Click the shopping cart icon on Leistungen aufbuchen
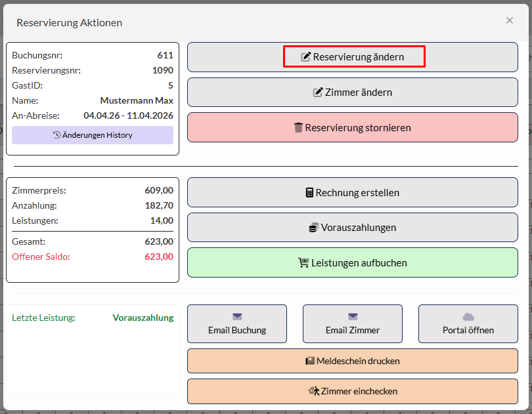Screen dimensions: 532x414 coord(303,263)
